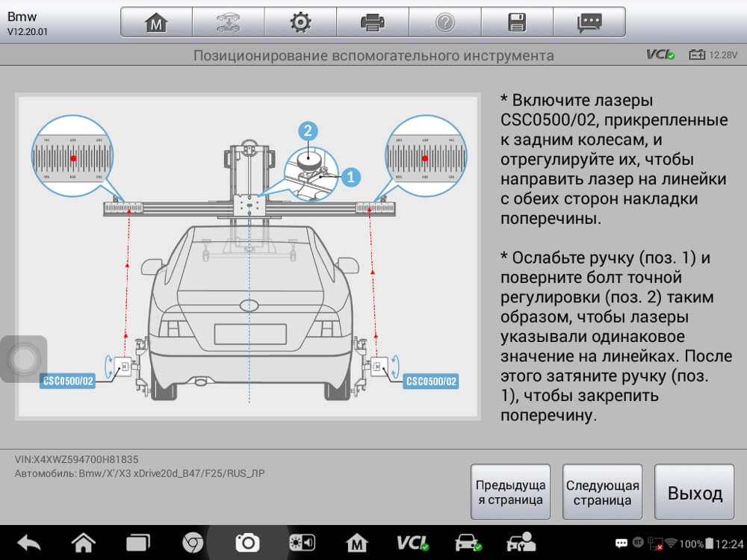This screenshot has width=747, height=560.
Task: Click the car diagnostics shortcut in bottom bar
Action: (468, 543)
